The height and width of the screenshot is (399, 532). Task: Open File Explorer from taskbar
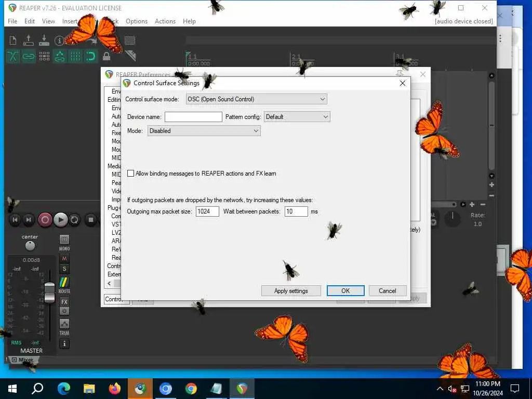click(x=89, y=389)
